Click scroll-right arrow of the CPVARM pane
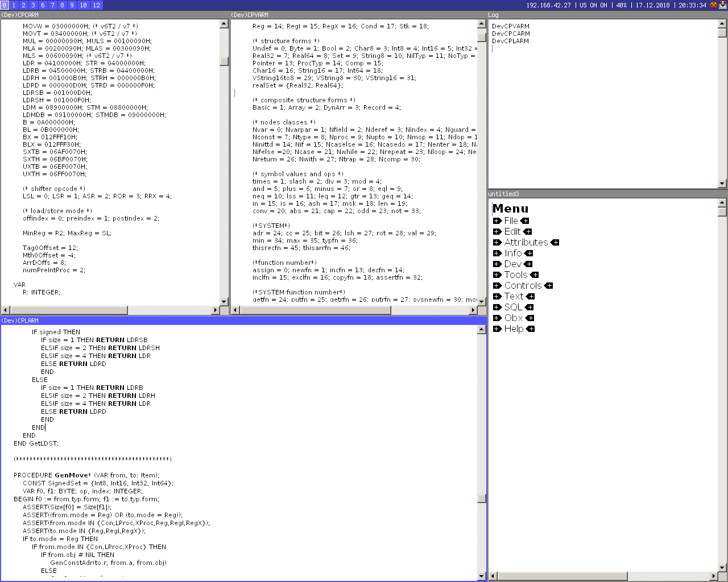The height and width of the screenshot is (582, 728). point(473,310)
